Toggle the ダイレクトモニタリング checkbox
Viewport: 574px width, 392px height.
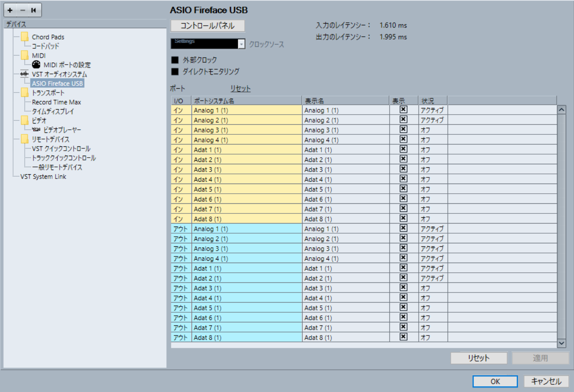coord(175,72)
